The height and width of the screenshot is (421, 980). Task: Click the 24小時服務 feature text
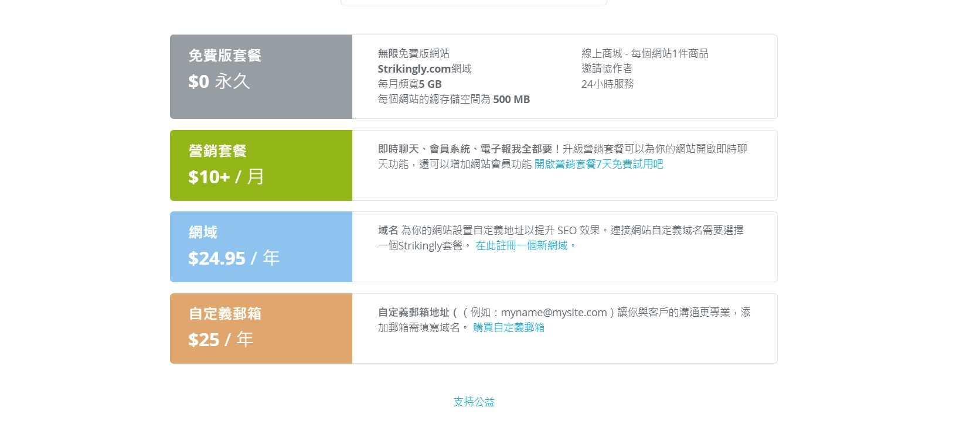(x=608, y=84)
